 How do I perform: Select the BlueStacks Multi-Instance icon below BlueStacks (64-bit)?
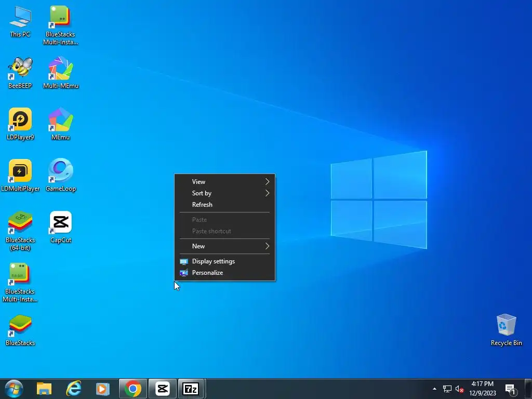(x=20, y=282)
